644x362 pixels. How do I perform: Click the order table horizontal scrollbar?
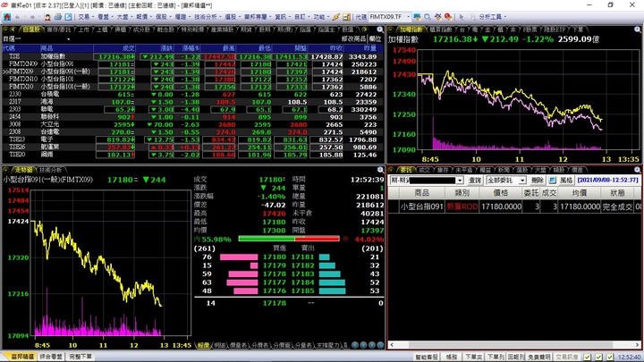(514, 345)
